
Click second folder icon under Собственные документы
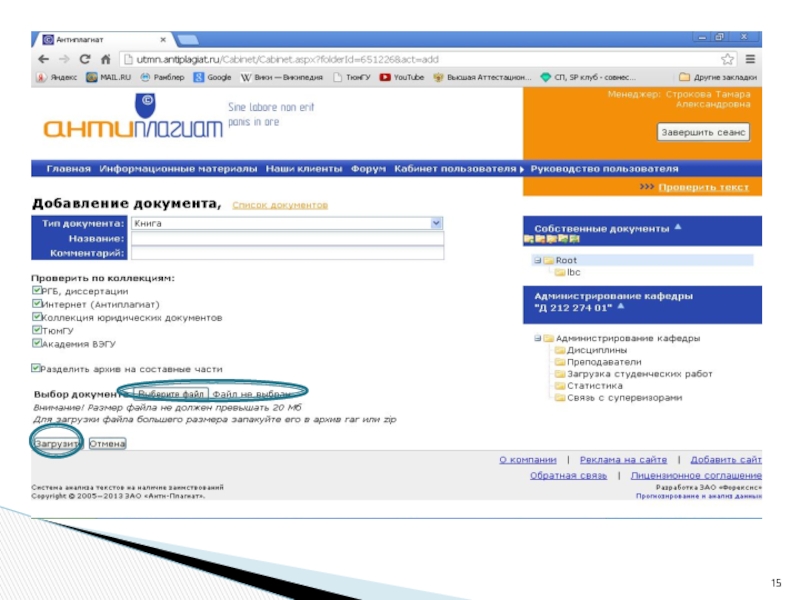pos(540,239)
